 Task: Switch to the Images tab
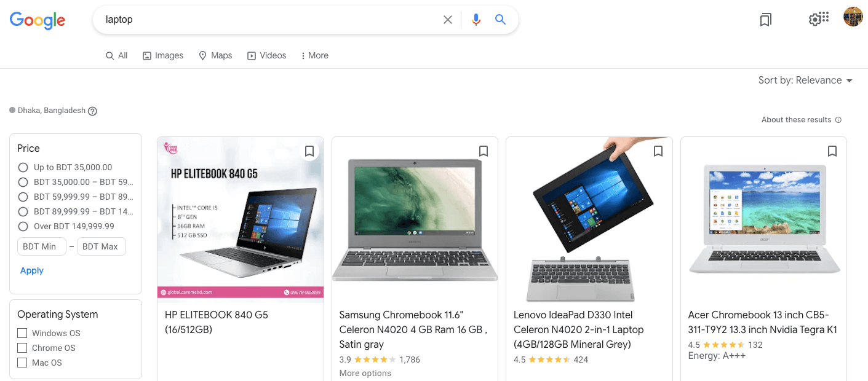tap(162, 55)
